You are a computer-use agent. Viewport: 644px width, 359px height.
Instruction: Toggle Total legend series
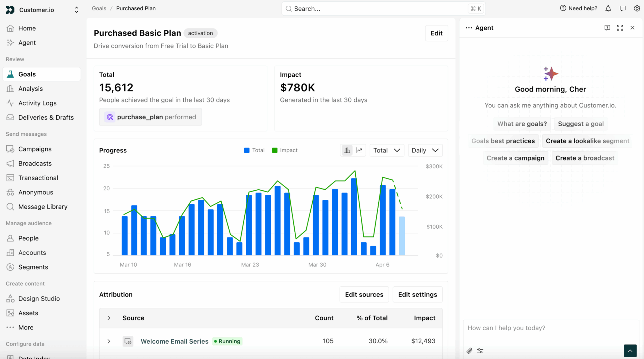point(254,150)
